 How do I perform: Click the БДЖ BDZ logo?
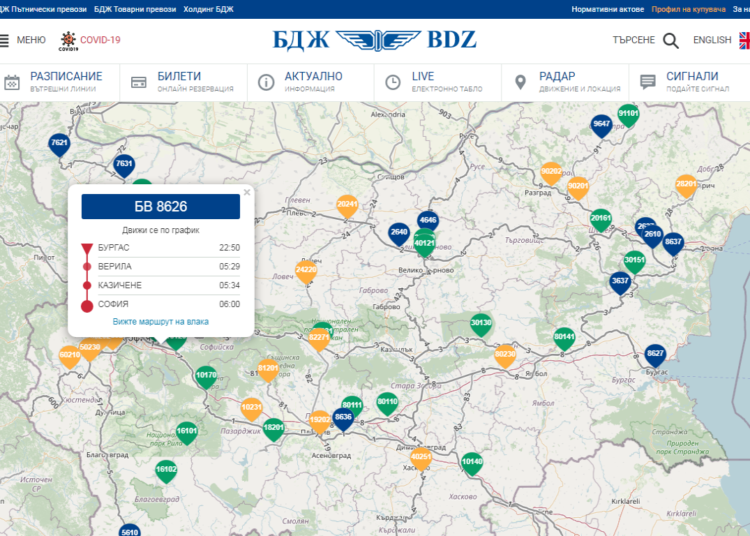[x=375, y=40]
